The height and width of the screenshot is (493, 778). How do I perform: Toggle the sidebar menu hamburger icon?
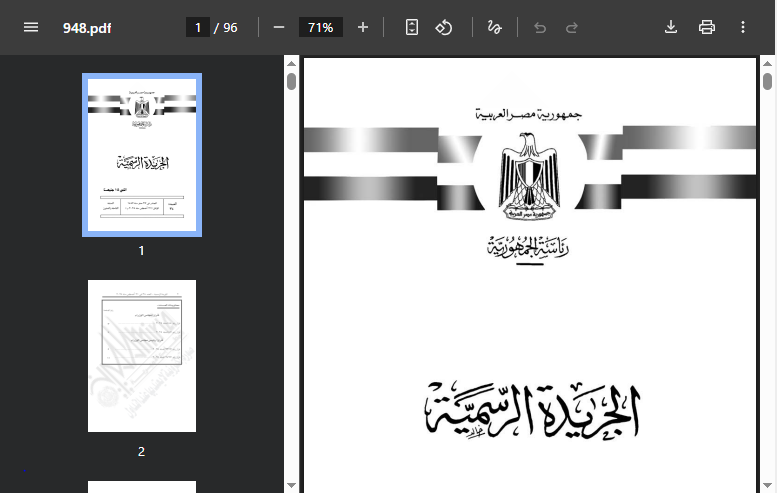(x=31, y=27)
